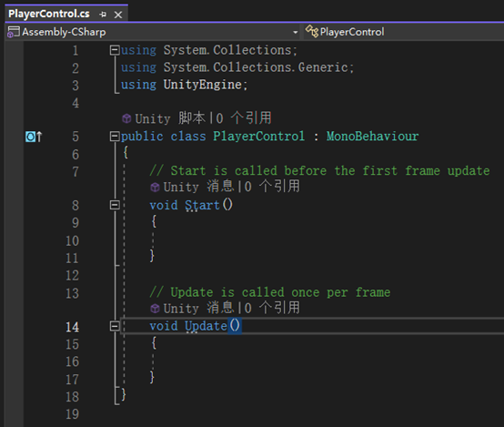
Task: Click the MonoBehaviour base class name
Action: point(372,137)
